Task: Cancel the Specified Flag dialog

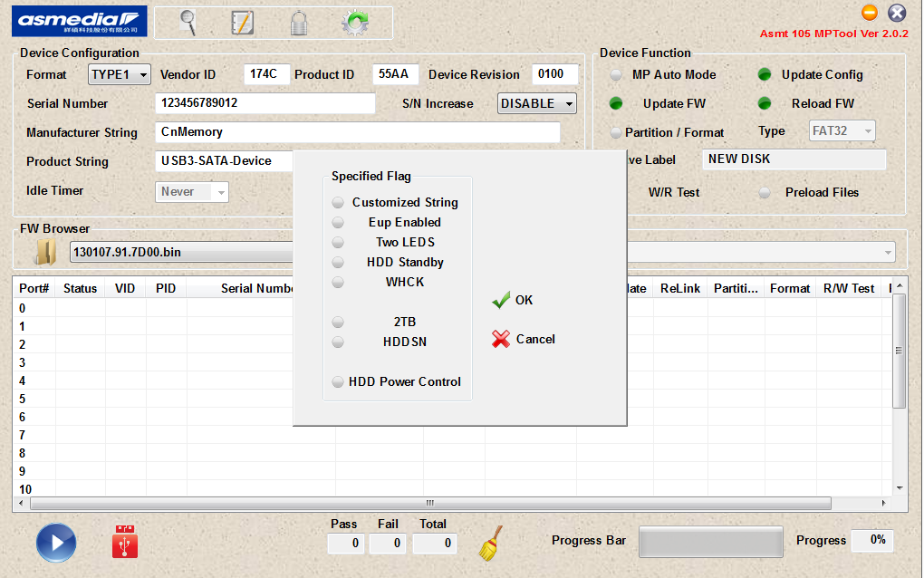Action: (524, 339)
